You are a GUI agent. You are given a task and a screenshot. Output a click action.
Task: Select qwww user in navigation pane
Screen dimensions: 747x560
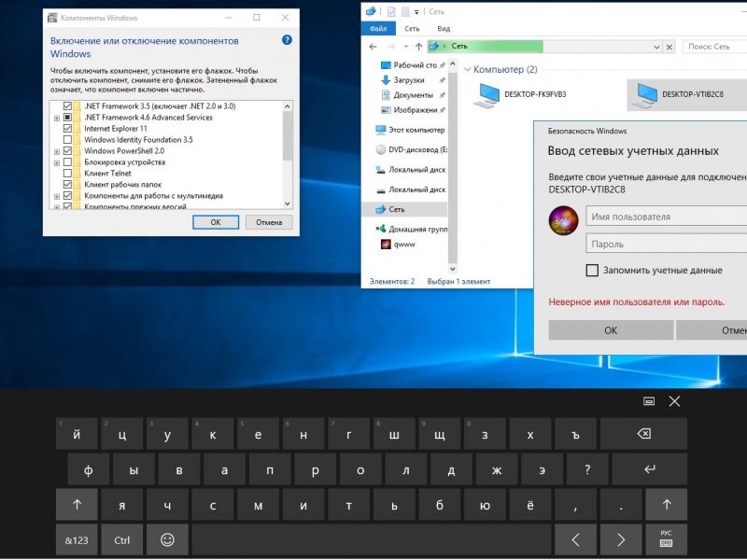point(399,245)
